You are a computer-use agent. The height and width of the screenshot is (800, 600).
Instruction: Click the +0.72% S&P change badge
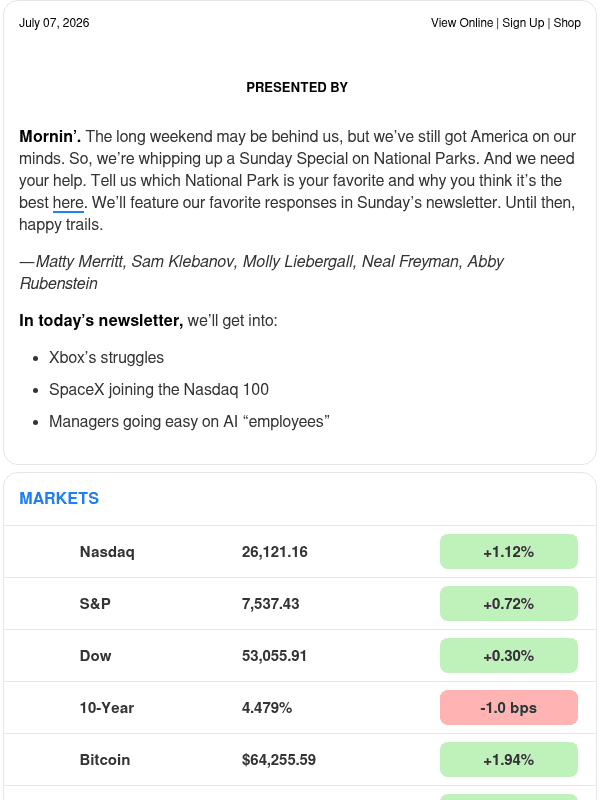pyautogui.click(x=509, y=604)
